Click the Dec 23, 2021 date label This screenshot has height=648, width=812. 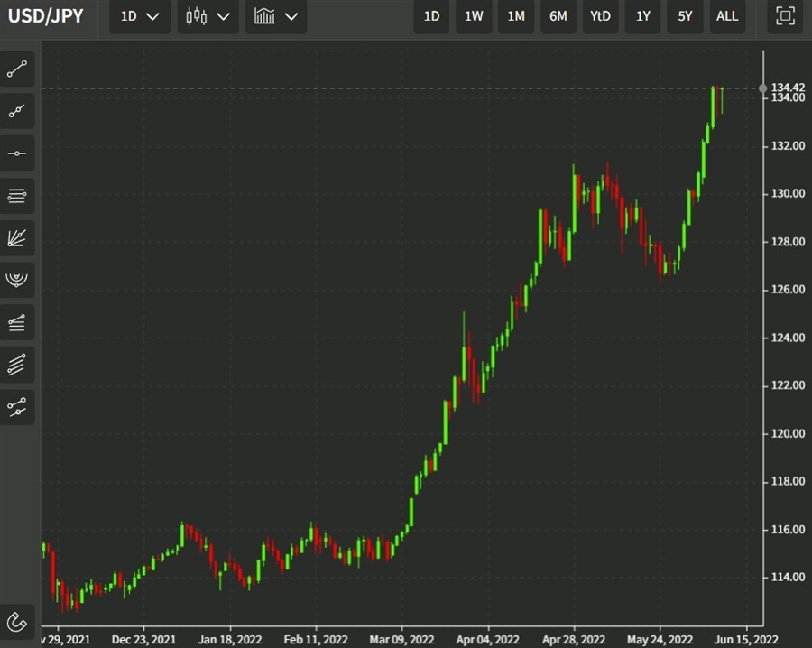tap(143, 640)
